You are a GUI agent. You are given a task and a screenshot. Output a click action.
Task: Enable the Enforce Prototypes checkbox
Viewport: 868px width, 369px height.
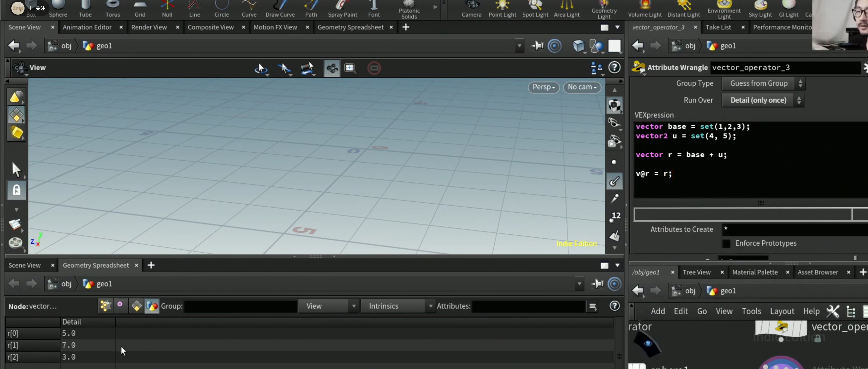pyautogui.click(x=726, y=244)
